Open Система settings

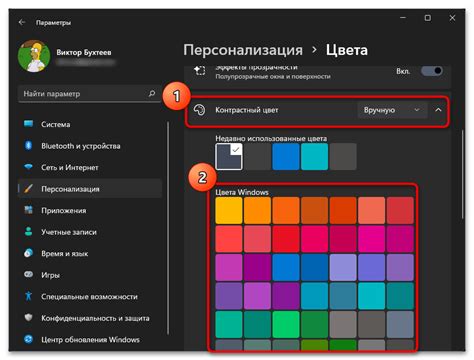(90, 124)
